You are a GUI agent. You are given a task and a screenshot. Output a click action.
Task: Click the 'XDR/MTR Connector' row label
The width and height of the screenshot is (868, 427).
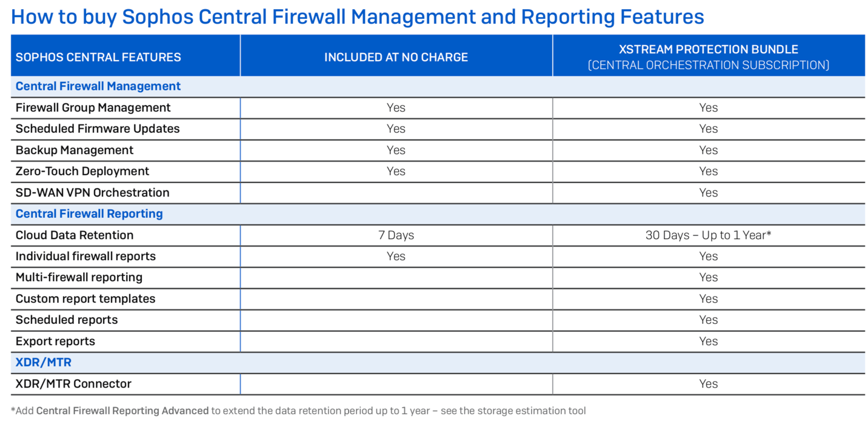[x=73, y=383]
